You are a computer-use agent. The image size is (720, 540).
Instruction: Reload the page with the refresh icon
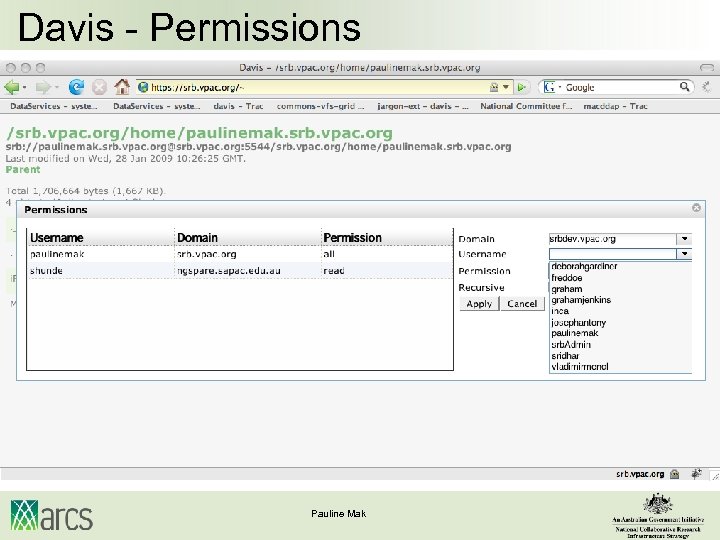pos(76,87)
